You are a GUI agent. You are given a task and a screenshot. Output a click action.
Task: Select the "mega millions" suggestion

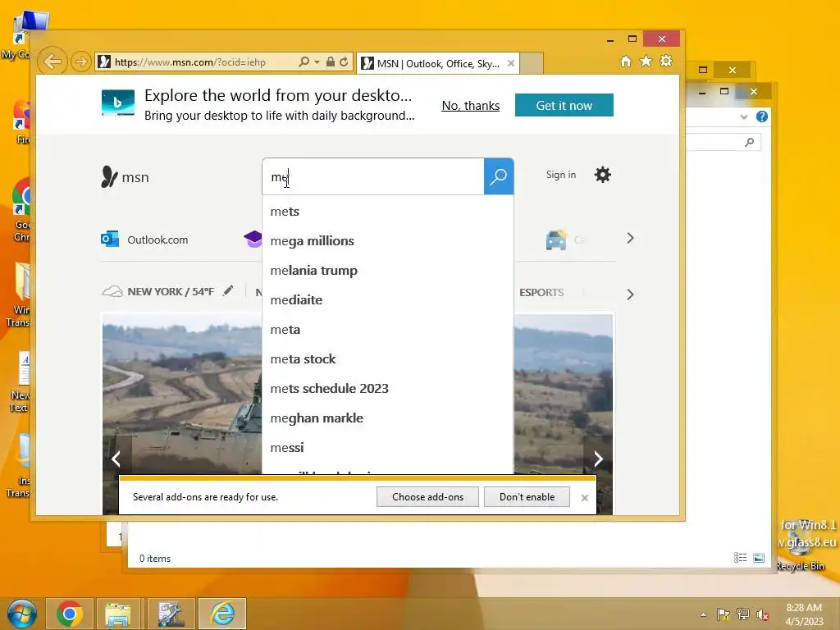pyautogui.click(x=388, y=241)
